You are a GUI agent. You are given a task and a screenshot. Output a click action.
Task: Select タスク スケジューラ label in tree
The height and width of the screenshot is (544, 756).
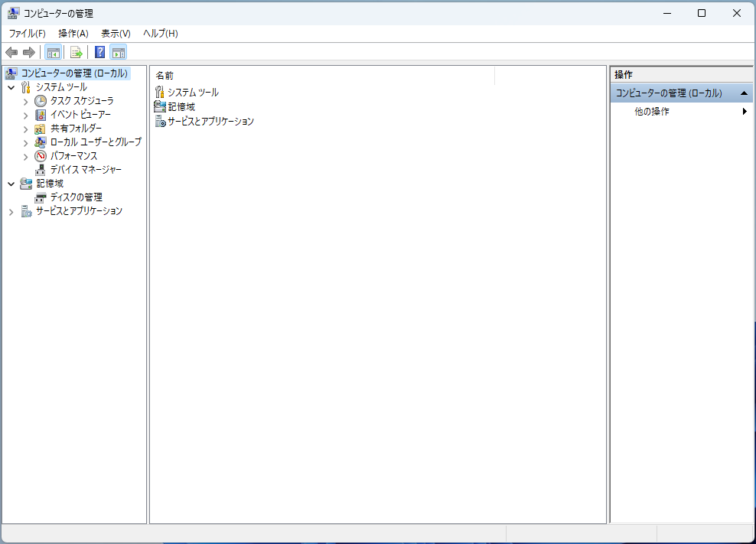pyautogui.click(x=82, y=101)
